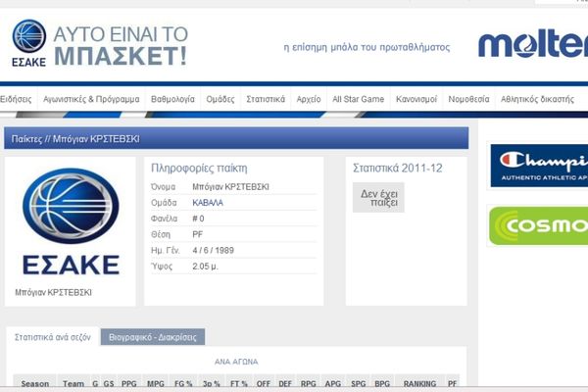Viewport: 588px width, 392px height.
Task: Click the birth date 4 / 6 / 1989
Action: pos(213,250)
